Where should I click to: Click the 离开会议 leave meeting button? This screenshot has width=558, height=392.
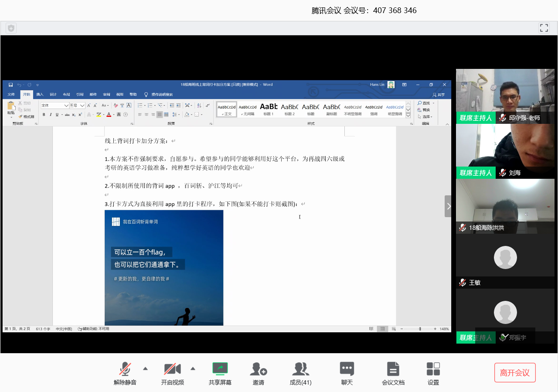(514, 373)
